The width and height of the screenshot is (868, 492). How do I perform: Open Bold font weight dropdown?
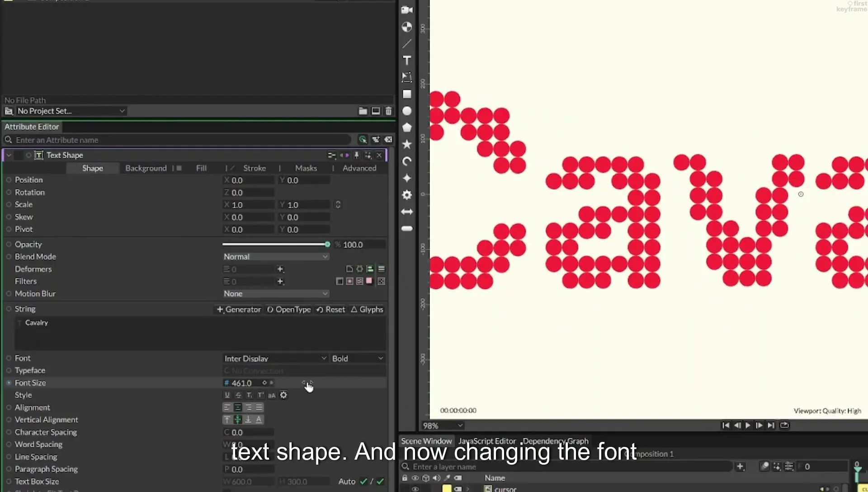click(358, 358)
